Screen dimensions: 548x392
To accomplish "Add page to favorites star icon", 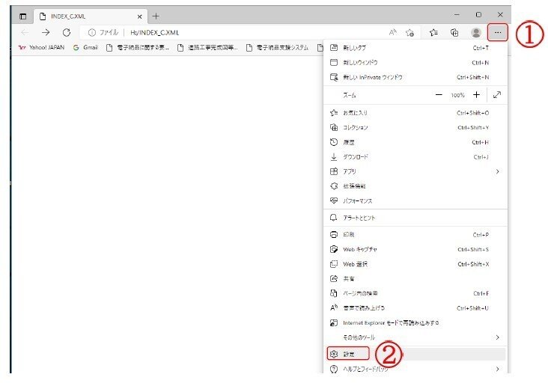I will click(410, 32).
